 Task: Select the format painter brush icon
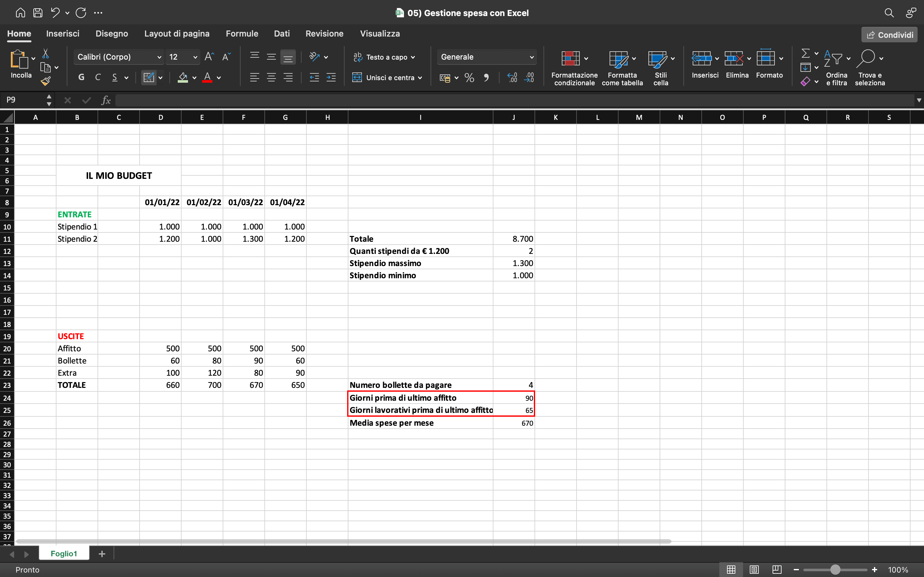tap(47, 80)
